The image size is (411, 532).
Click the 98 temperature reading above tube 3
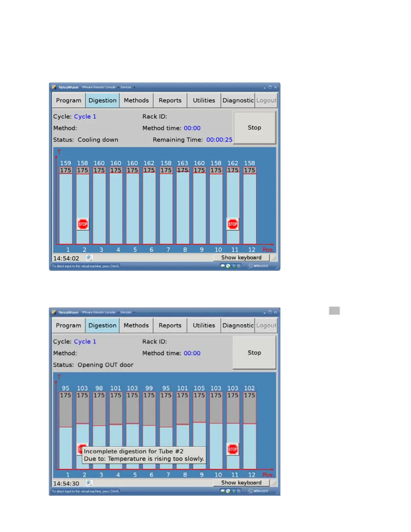point(99,388)
